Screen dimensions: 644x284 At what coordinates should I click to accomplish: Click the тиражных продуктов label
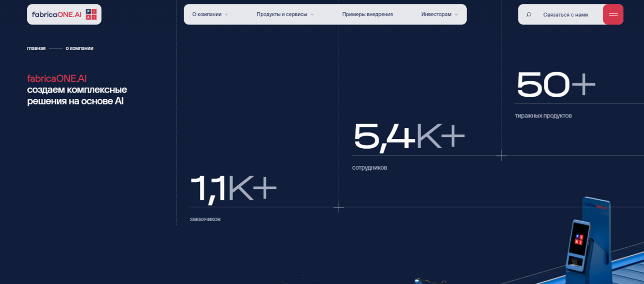(x=543, y=116)
